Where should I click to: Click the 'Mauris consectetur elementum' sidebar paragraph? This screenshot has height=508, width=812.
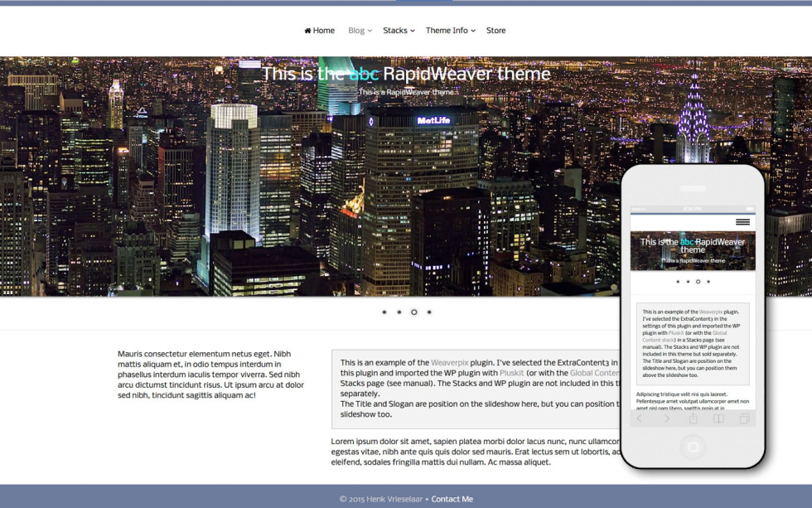pos(210,375)
